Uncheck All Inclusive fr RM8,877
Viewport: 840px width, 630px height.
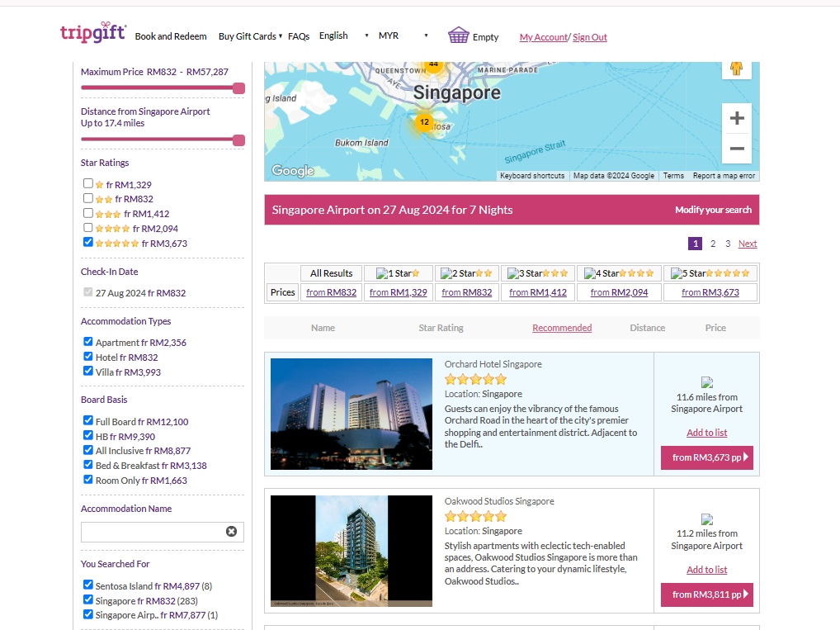(x=88, y=450)
